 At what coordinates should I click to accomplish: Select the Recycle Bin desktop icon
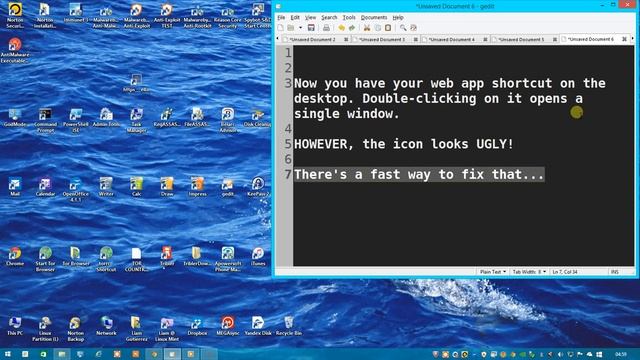tap(289, 326)
